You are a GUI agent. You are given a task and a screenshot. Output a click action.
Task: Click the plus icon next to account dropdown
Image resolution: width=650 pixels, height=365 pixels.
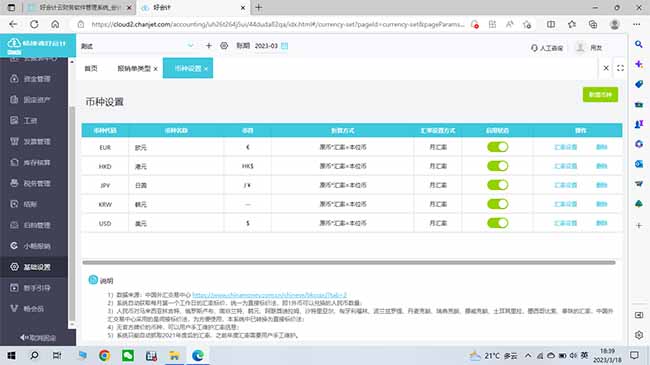click(x=209, y=46)
